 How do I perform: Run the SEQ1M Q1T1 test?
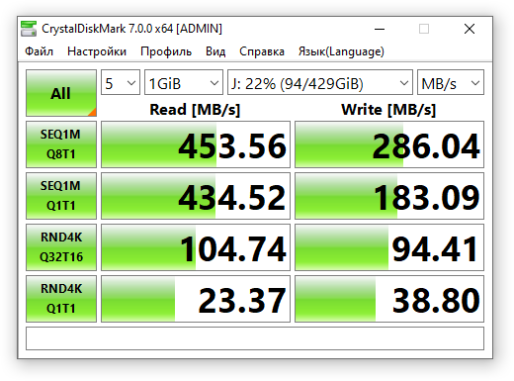[x=61, y=196]
